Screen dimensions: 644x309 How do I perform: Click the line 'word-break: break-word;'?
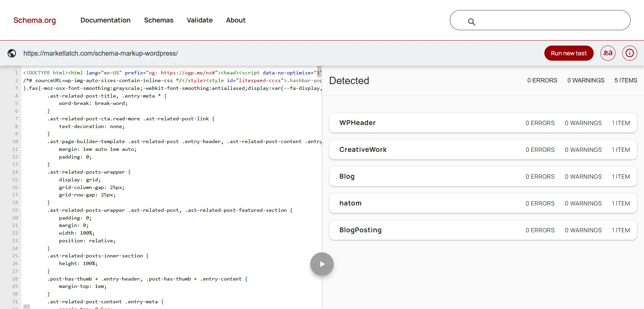(x=93, y=103)
